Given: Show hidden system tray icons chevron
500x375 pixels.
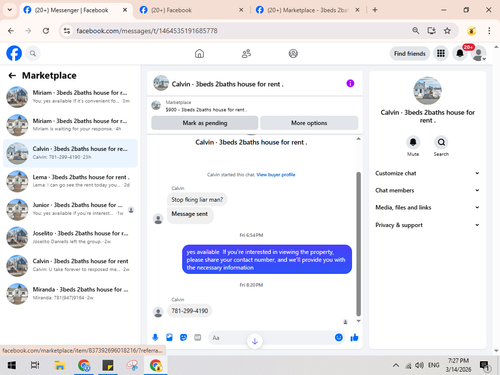Looking at the screenshot, I should pos(396,365).
